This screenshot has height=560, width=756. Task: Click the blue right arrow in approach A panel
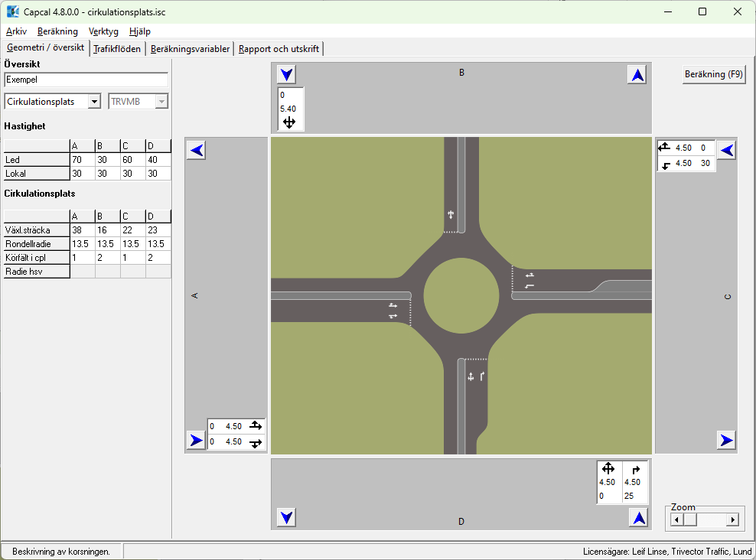pos(197,440)
